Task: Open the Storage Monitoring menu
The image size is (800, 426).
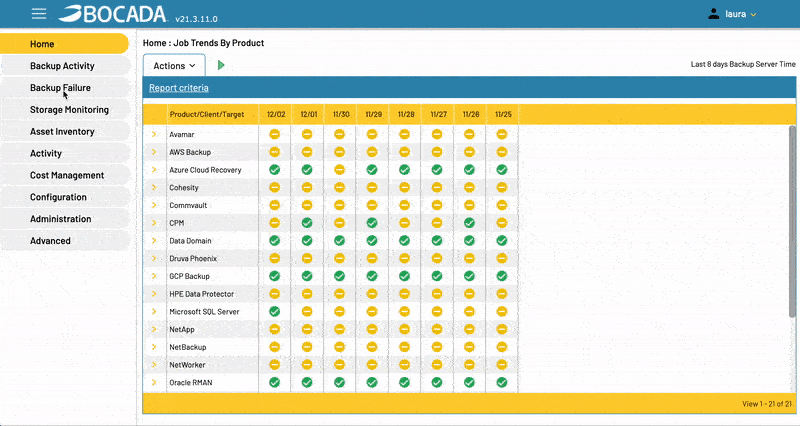Action: point(64,110)
